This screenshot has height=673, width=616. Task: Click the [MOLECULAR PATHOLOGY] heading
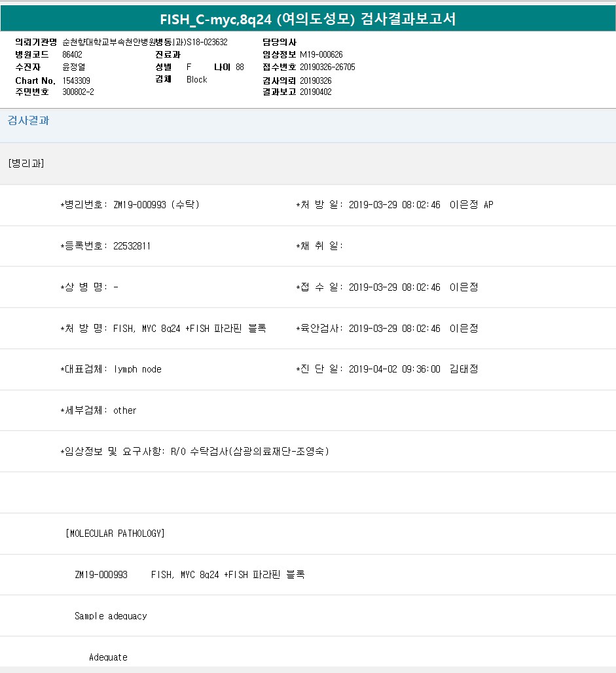tap(115, 534)
